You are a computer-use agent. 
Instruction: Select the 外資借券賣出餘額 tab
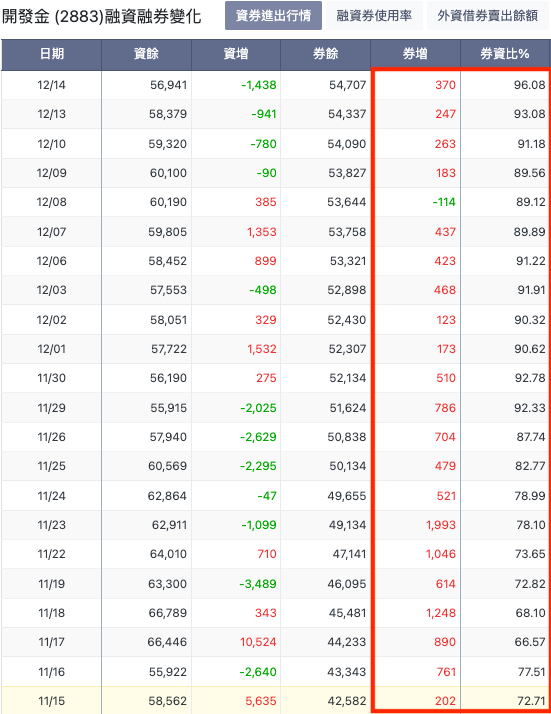coord(488,15)
